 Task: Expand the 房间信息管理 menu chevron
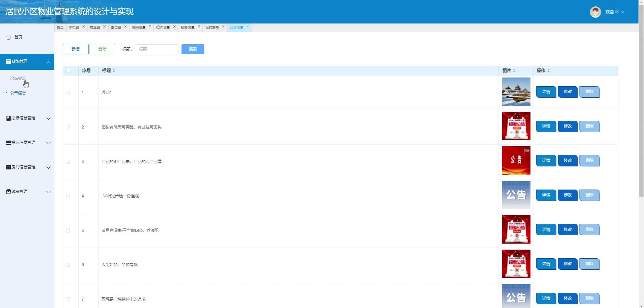coord(48,168)
